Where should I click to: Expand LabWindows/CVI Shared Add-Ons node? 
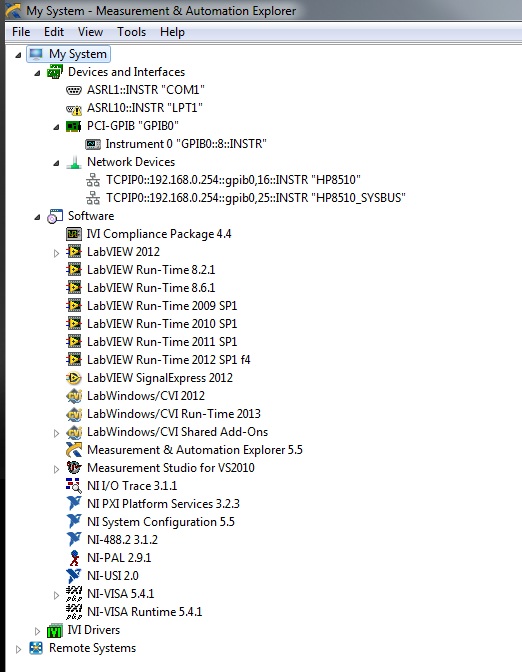[56, 433]
